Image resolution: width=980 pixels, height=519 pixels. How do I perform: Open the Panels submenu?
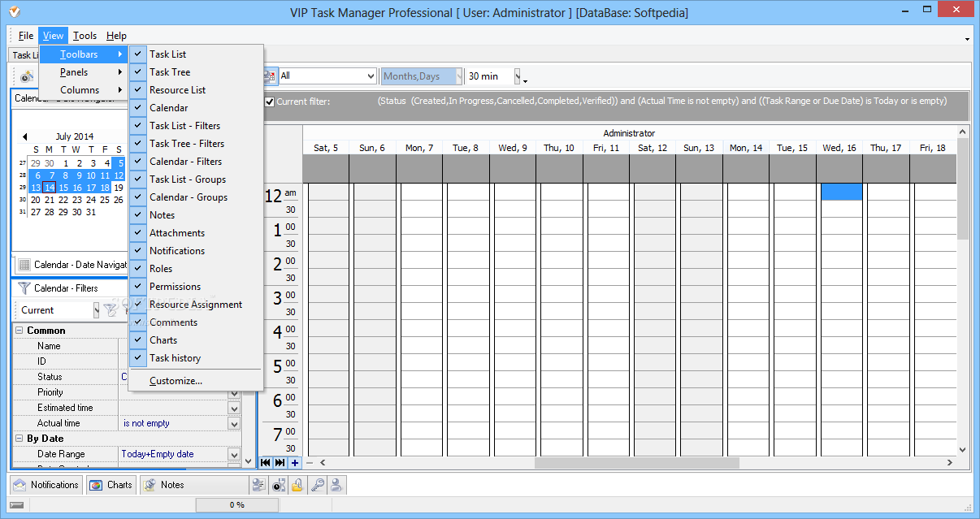(x=84, y=72)
